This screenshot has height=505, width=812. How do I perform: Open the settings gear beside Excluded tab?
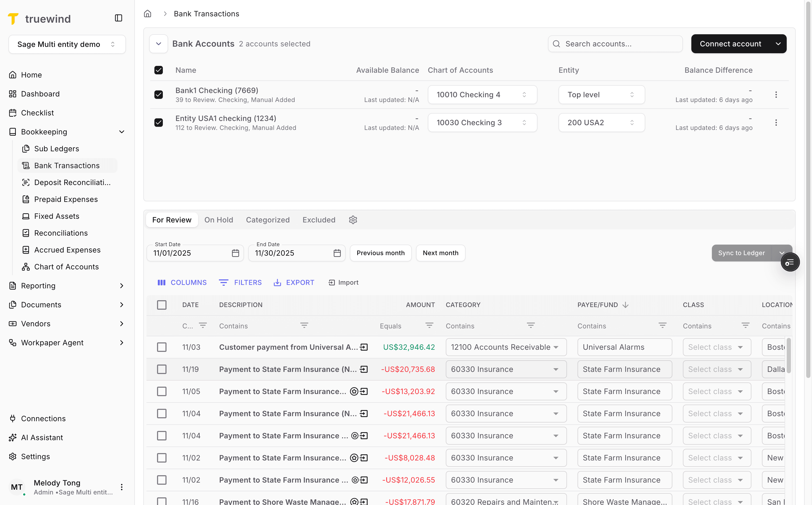353,220
